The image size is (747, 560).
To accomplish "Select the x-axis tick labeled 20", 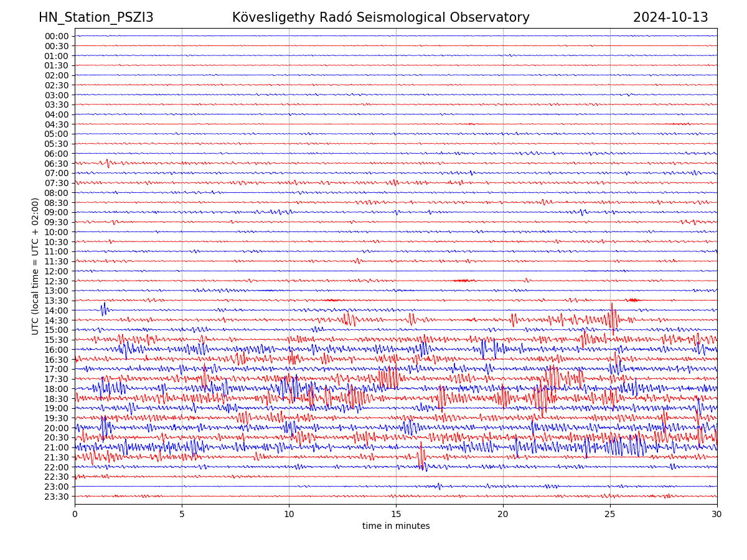I will 503,514.
